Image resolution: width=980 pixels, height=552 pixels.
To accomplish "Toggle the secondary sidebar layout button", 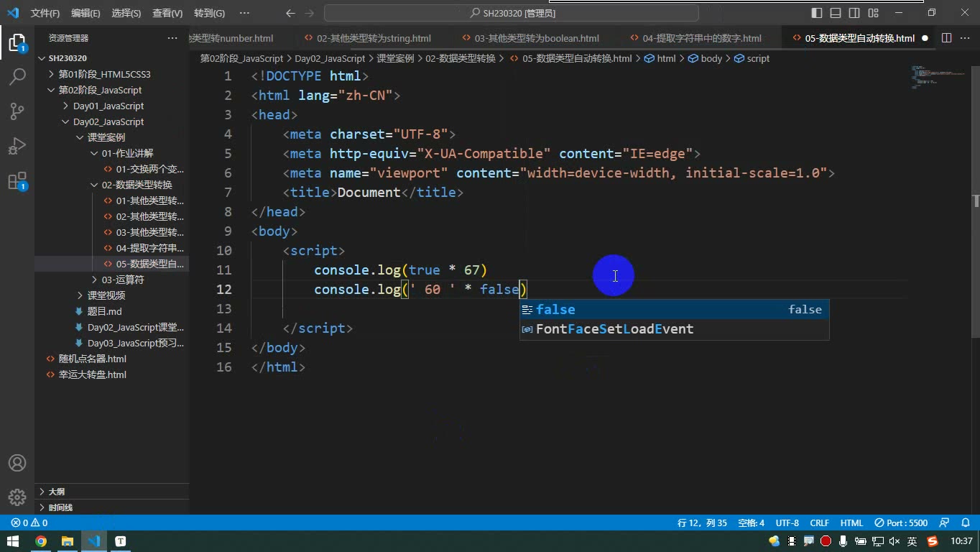I will (x=854, y=13).
